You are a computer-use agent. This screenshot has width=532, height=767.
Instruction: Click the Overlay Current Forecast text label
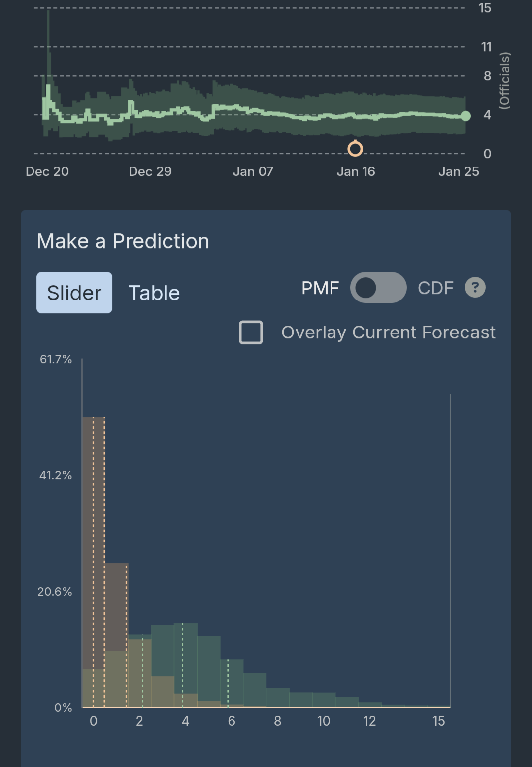coord(388,333)
